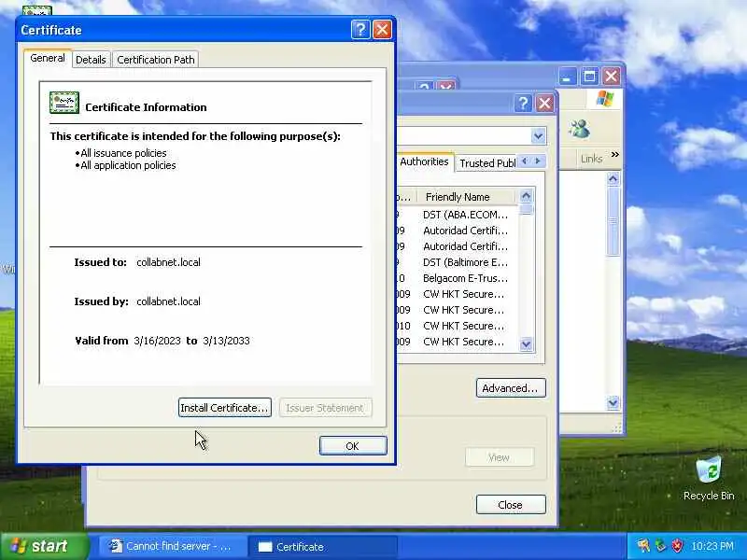The width and height of the screenshot is (747, 560).
Task: Click the 10:23 PM taskbar clock
Action: (712, 546)
